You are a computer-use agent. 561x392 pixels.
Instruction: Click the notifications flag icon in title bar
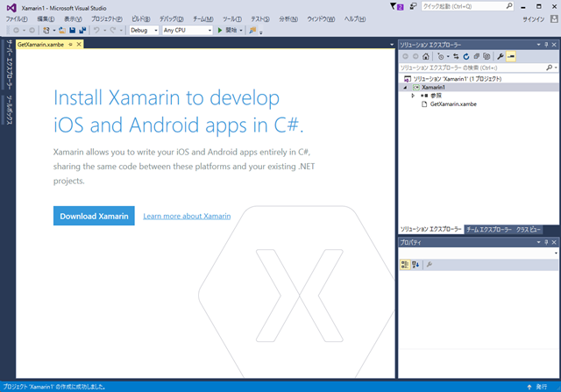point(397,6)
